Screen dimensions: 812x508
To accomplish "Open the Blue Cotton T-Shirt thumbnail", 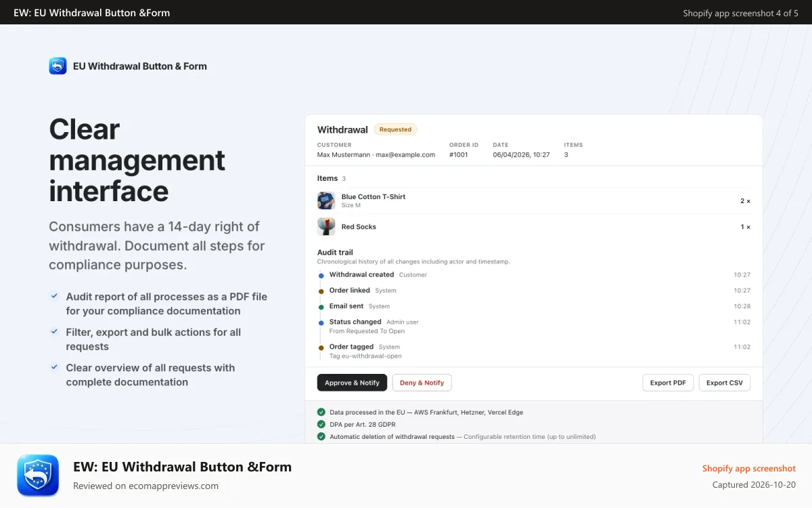I will tap(326, 200).
